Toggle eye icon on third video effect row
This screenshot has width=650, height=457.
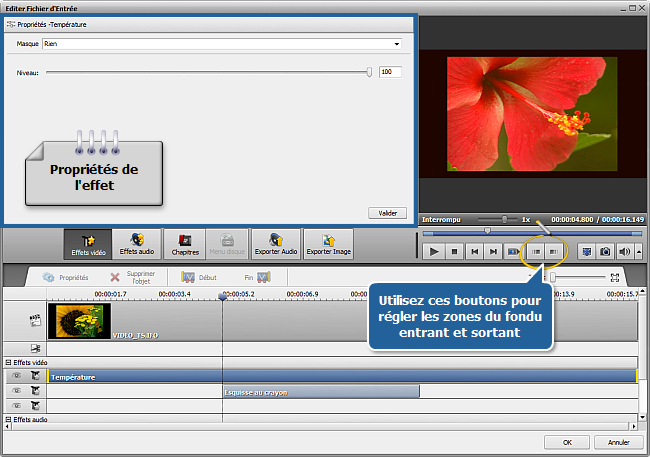click(x=16, y=405)
